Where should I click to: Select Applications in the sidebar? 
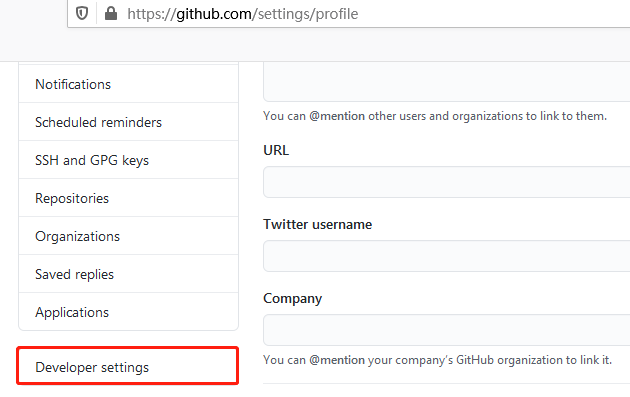(x=129, y=312)
